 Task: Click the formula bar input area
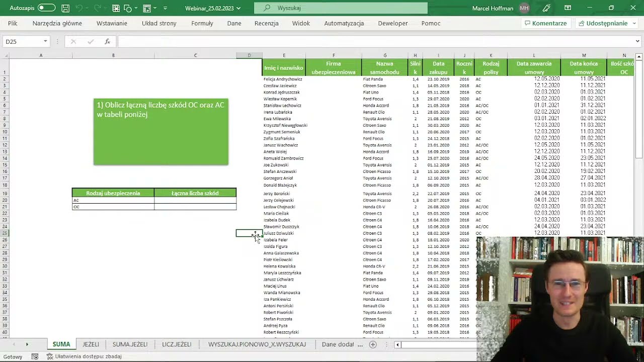point(375,41)
